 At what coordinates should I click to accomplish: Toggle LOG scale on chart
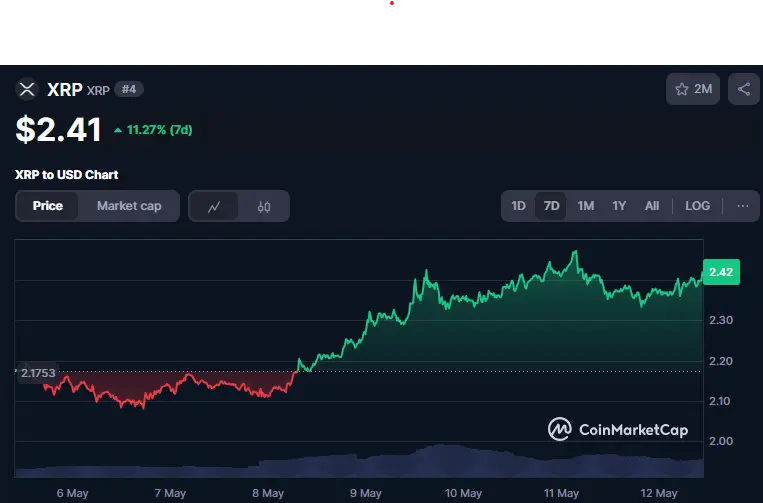697,206
